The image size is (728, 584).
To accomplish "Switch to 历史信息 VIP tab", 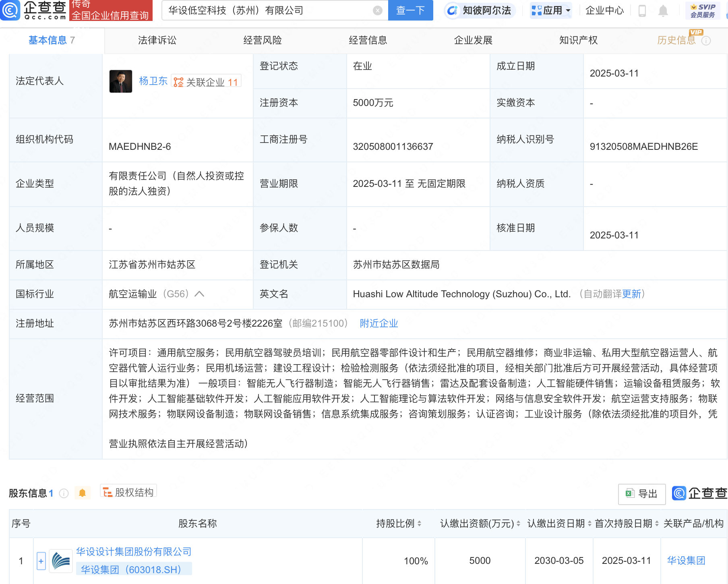I will pyautogui.click(x=676, y=40).
